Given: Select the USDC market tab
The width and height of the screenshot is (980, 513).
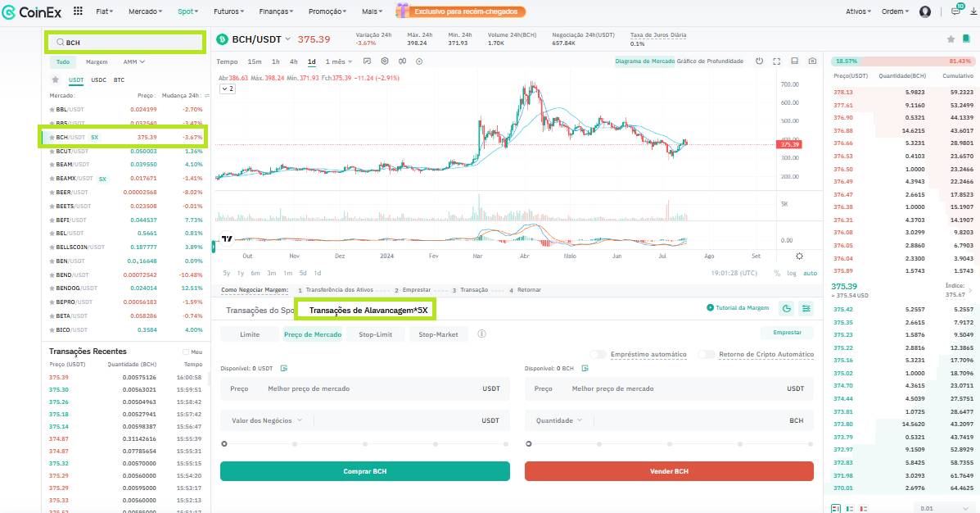Looking at the screenshot, I should coord(98,80).
